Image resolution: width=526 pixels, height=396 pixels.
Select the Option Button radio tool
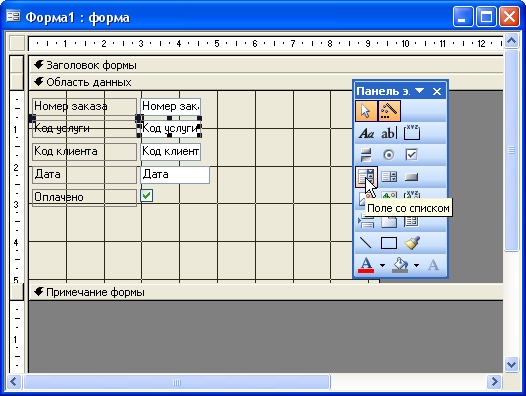click(389, 155)
